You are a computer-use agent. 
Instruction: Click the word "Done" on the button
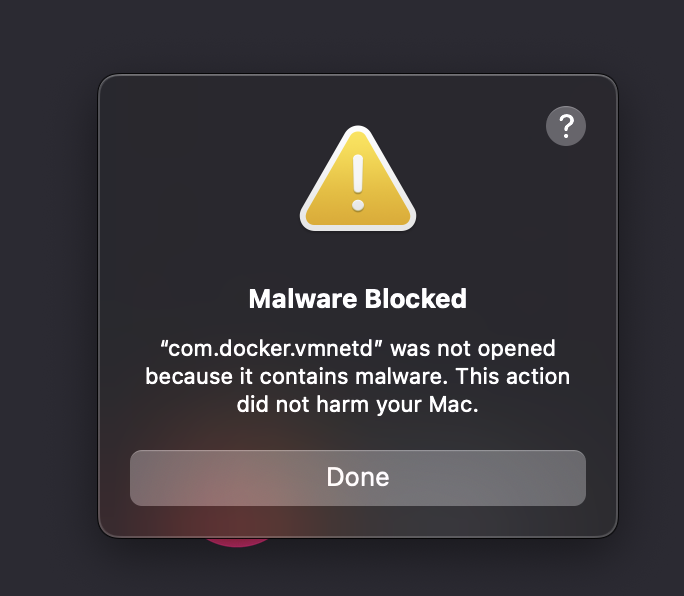click(358, 477)
